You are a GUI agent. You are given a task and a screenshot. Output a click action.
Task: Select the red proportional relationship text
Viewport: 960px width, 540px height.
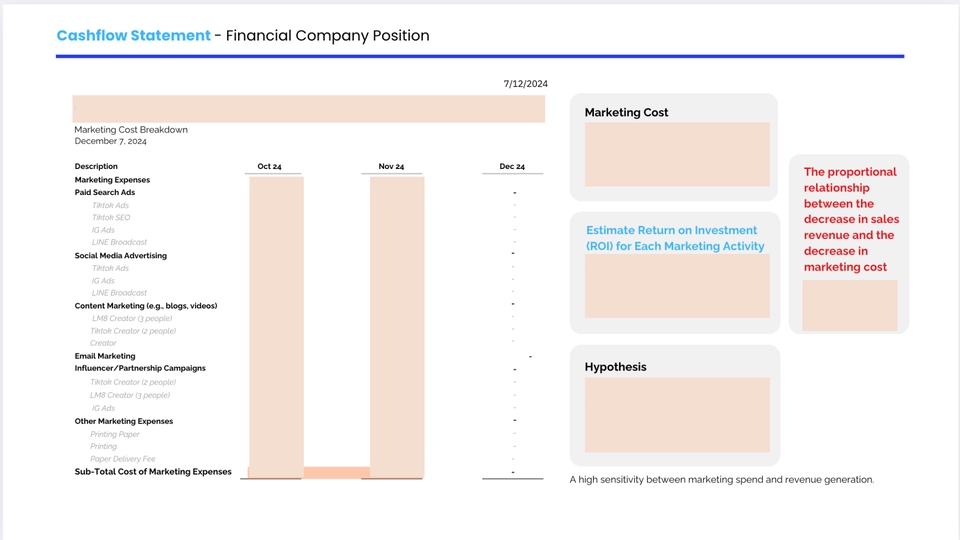click(x=849, y=219)
